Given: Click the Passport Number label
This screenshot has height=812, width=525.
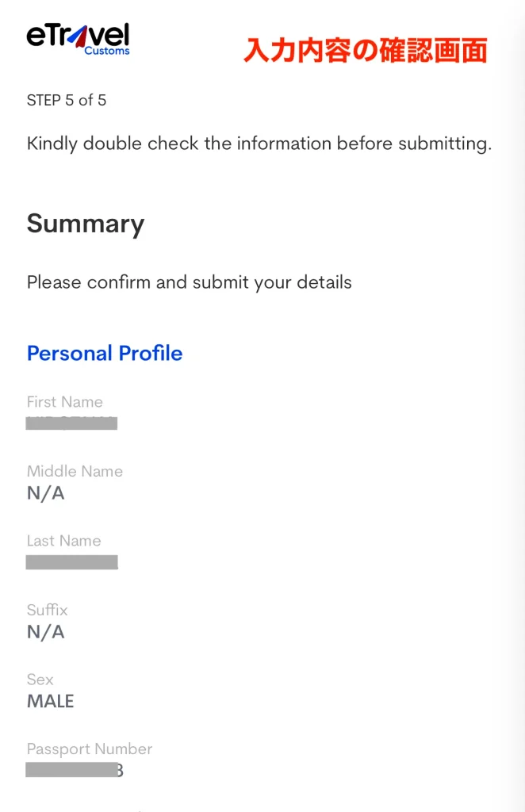Looking at the screenshot, I should (x=90, y=749).
